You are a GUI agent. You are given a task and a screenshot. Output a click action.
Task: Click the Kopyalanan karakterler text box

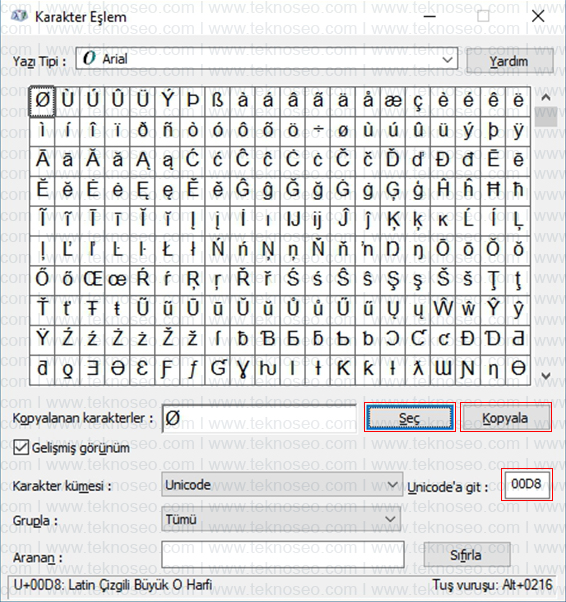click(x=259, y=418)
